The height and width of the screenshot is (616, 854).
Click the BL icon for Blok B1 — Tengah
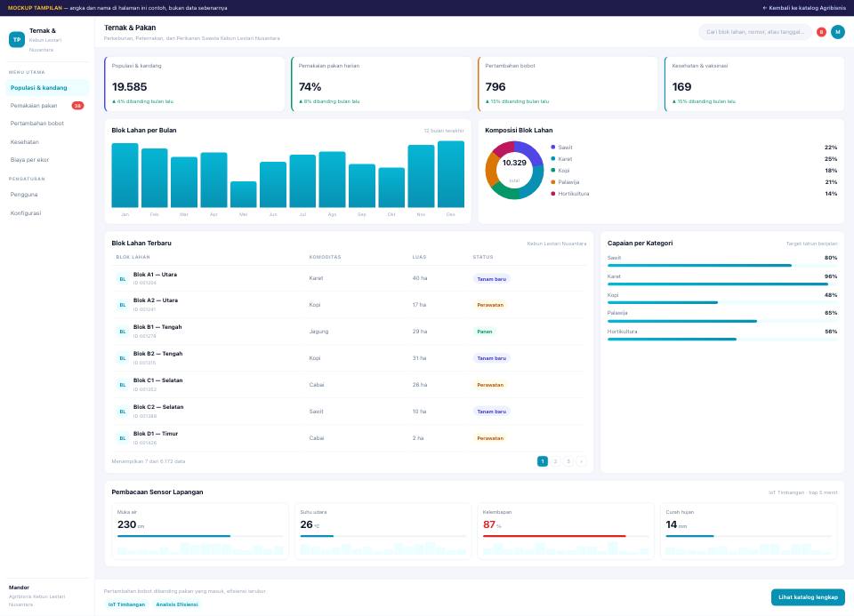pos(123,332)
